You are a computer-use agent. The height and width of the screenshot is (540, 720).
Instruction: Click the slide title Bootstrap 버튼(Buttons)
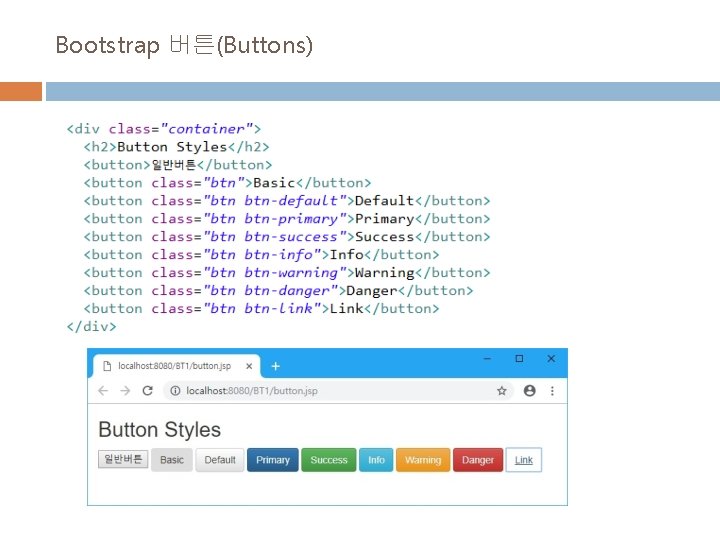pyautogui.click(x=184, y=45)
